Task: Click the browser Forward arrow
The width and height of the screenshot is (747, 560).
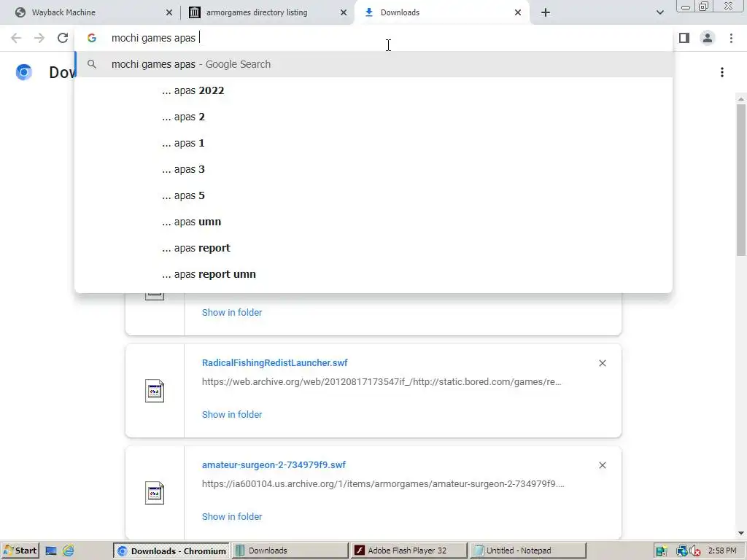Action: pyautogui.click(x=39, y=38)
